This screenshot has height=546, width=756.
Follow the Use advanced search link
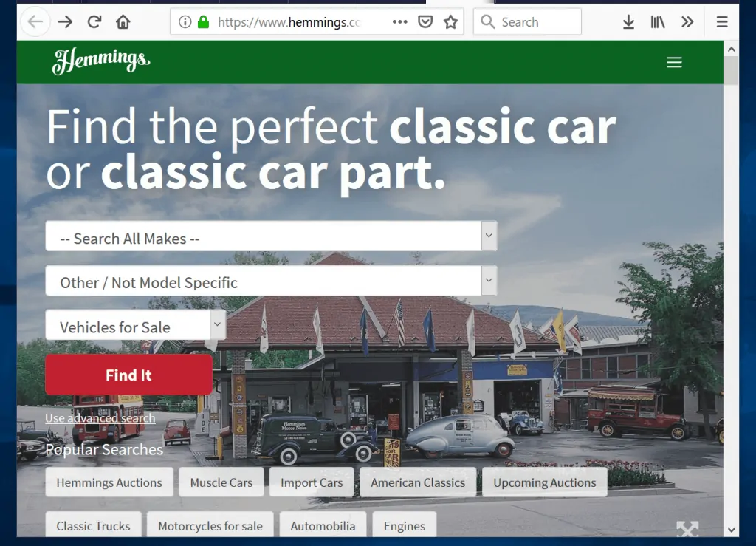click(100, 418)
